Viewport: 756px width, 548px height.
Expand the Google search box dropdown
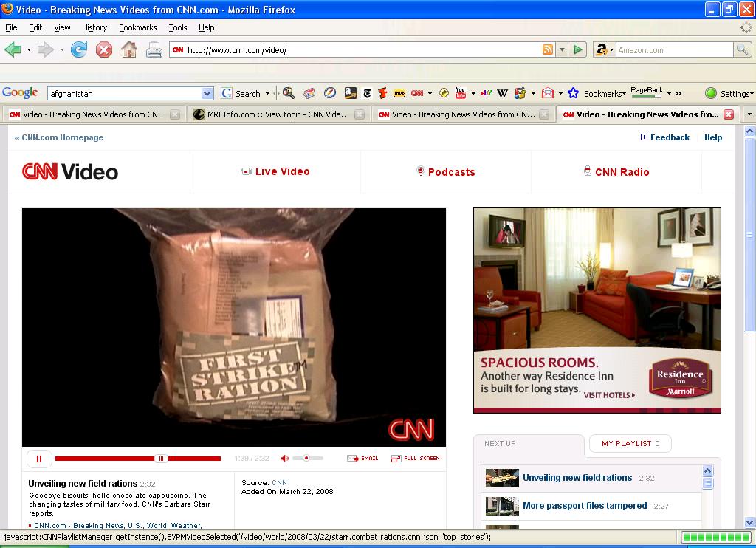207,94
